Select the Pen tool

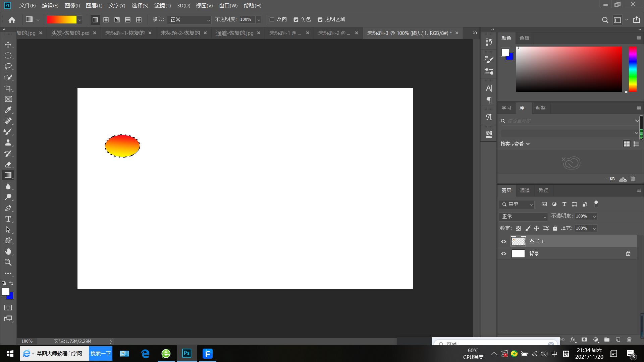click(x=8, y=208)
